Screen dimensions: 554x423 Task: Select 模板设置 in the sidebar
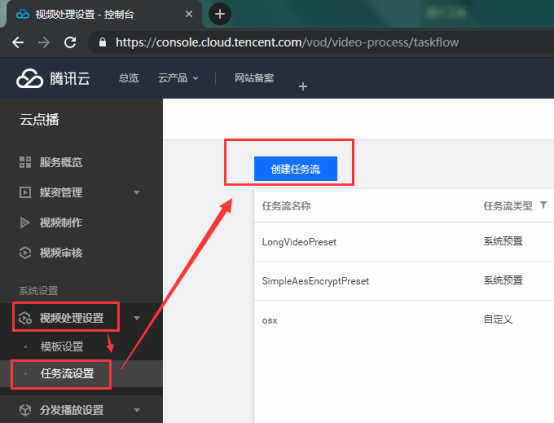pyautogui.click(x=62, y=347)
